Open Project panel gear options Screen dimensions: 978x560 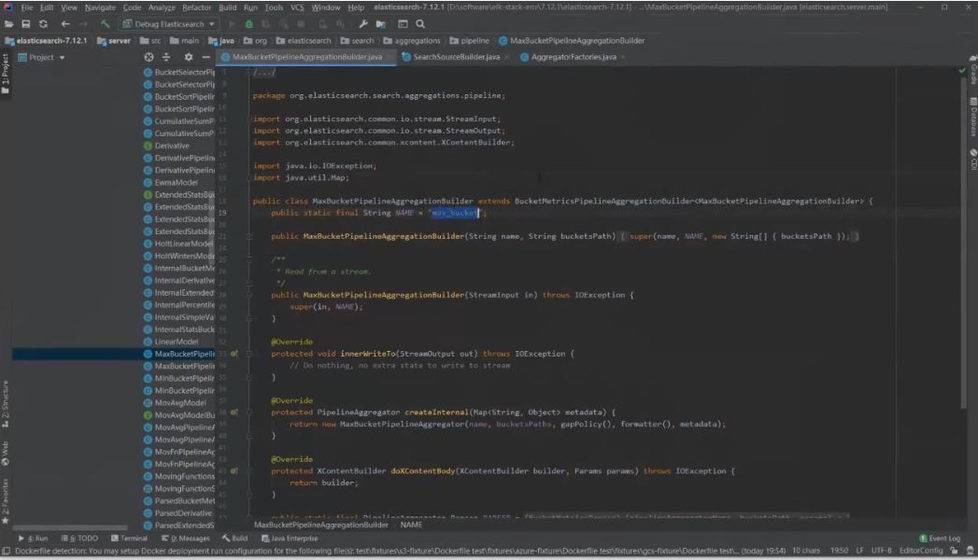189,57
